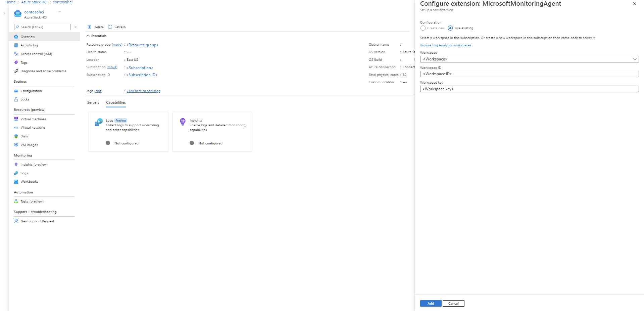
Task: Open Browse Log Analytics workspaces link
Action: point(445,45)
